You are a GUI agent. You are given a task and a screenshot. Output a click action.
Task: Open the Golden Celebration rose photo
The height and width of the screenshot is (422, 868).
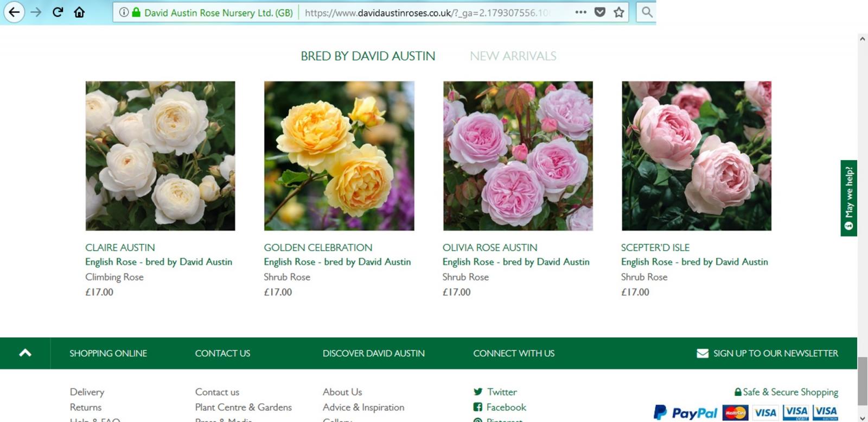click(339, 156)
